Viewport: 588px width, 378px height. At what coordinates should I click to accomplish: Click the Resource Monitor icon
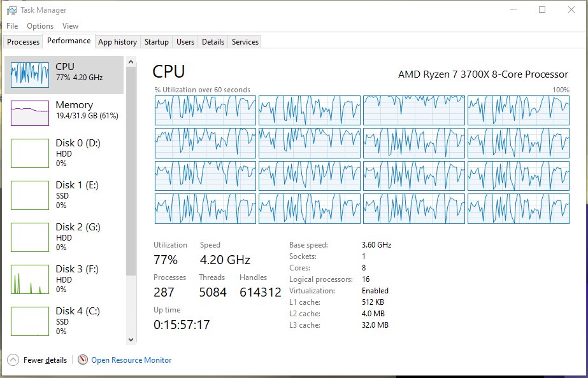click(83, 360)
